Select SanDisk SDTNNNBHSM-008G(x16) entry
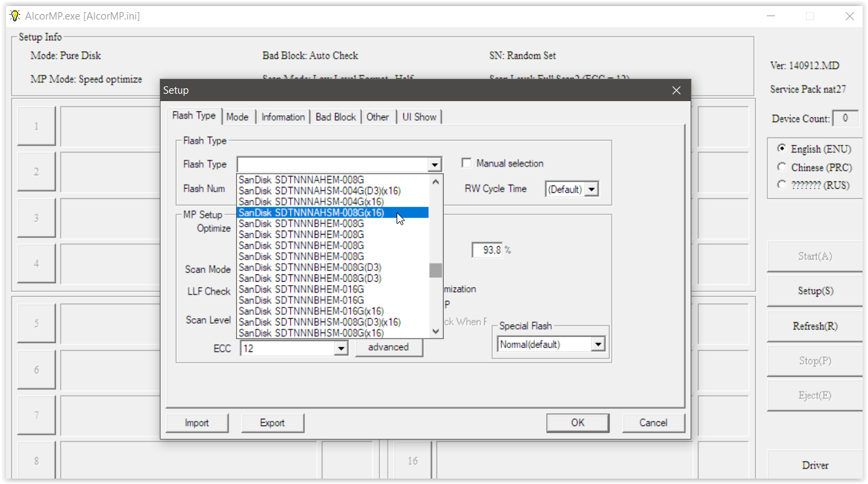 pos(333,332)
